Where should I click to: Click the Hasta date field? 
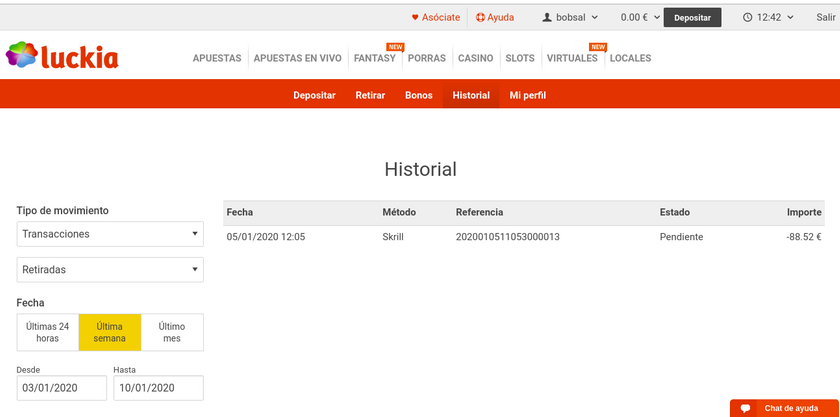159,388
